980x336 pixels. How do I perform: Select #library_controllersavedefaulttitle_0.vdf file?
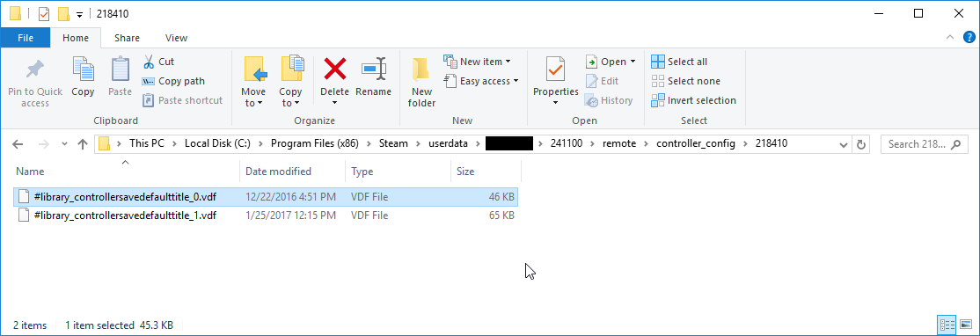265,197
